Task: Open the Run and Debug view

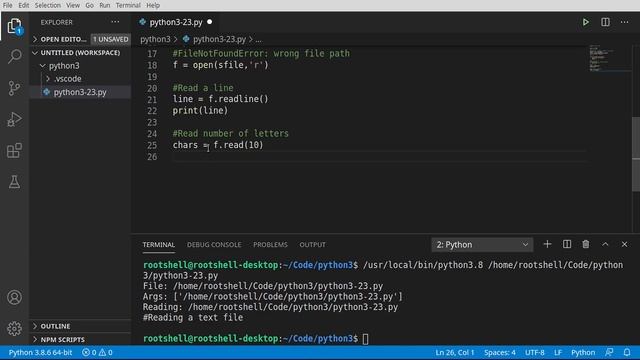Action: point(14,119)
